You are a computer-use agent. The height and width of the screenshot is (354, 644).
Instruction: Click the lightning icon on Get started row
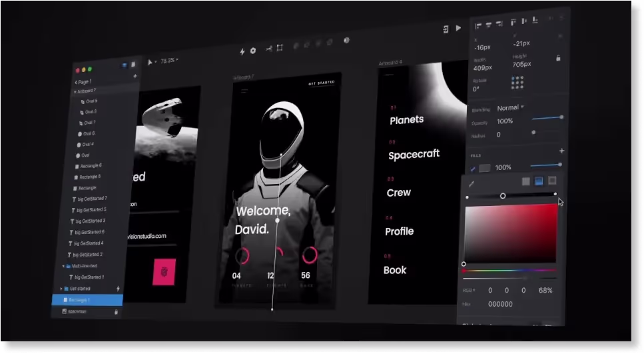coord(118,289)
